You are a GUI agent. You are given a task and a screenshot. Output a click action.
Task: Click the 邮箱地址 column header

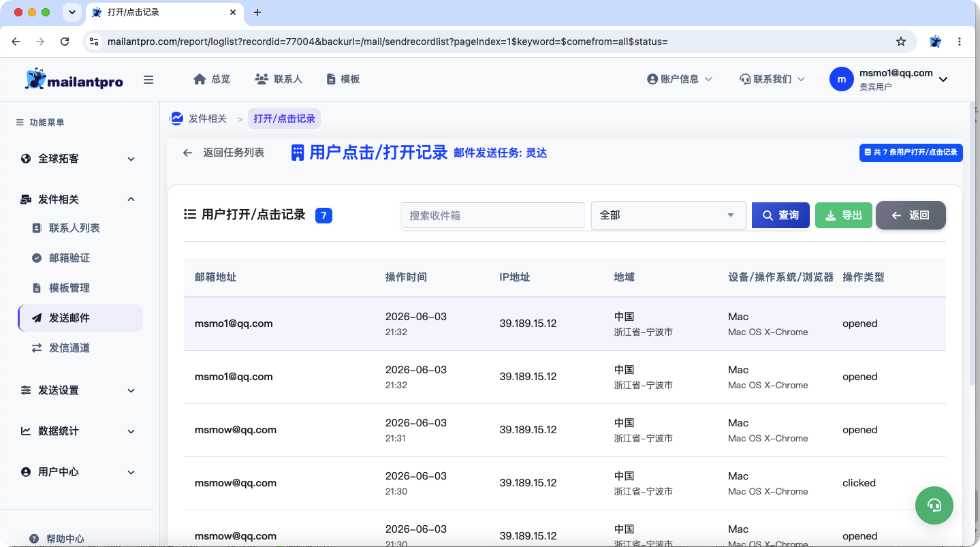216,277
